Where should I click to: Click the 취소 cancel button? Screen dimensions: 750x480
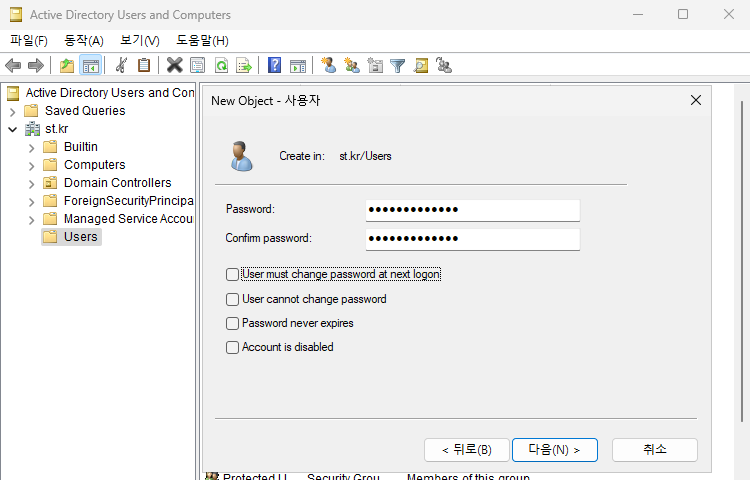pos(655,450)
